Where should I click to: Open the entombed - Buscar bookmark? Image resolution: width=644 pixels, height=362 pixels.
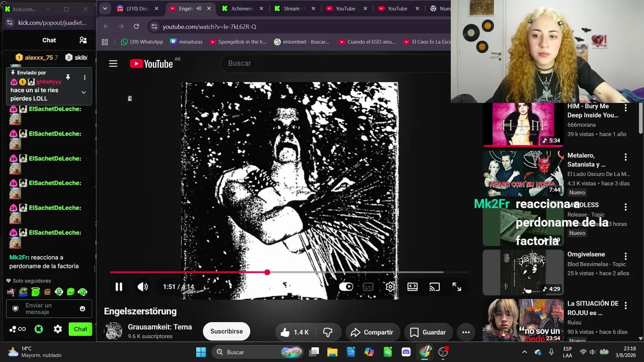pos(301,42)
